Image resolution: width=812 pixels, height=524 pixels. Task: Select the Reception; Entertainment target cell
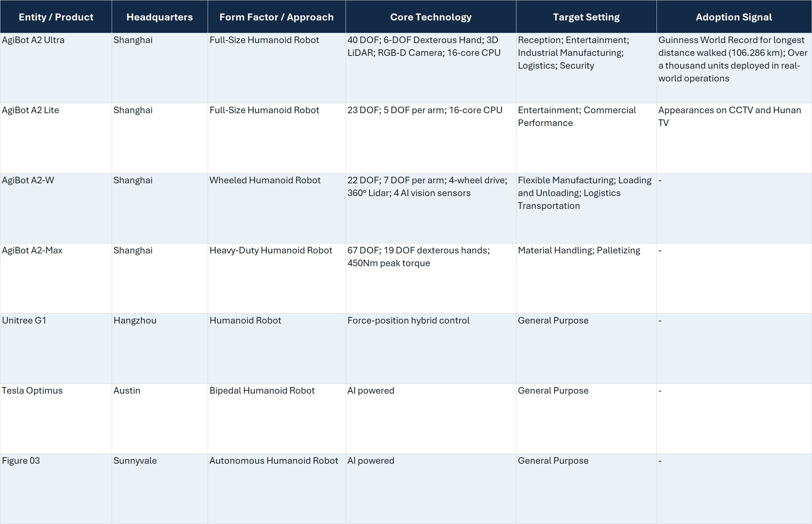tap(586, 68)
